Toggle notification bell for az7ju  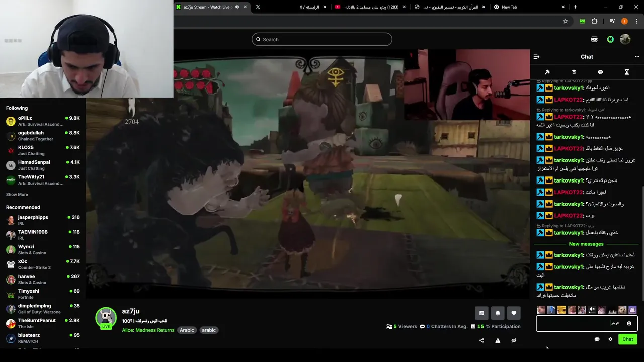point(498,313)
